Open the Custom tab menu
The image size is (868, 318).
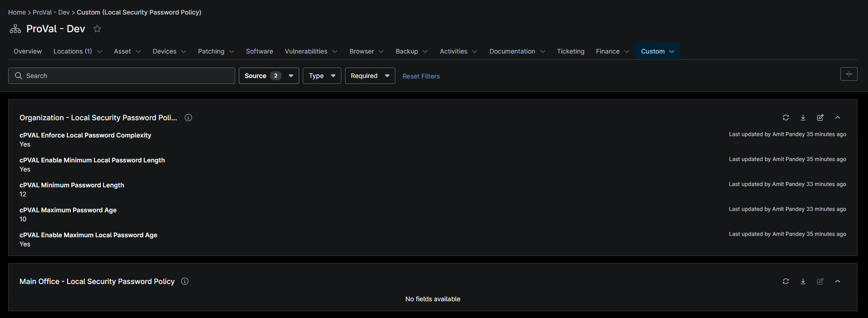point(658,51)
